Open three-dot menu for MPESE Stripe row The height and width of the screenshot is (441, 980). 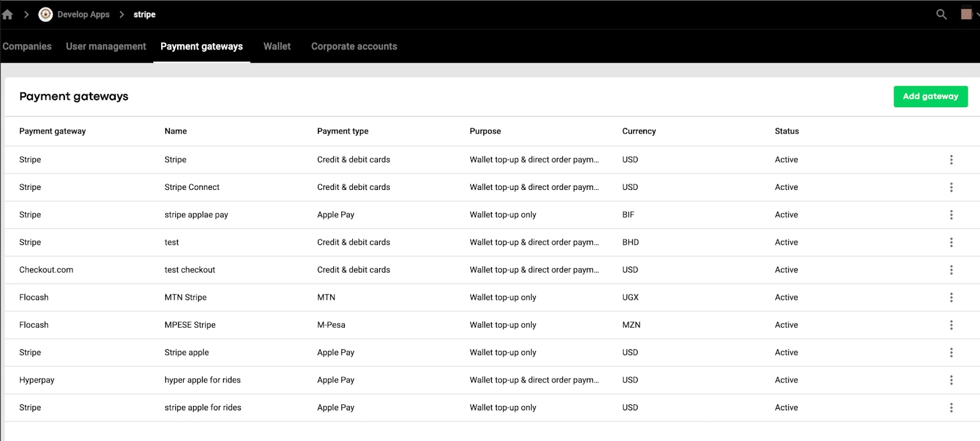coord(951,325)
